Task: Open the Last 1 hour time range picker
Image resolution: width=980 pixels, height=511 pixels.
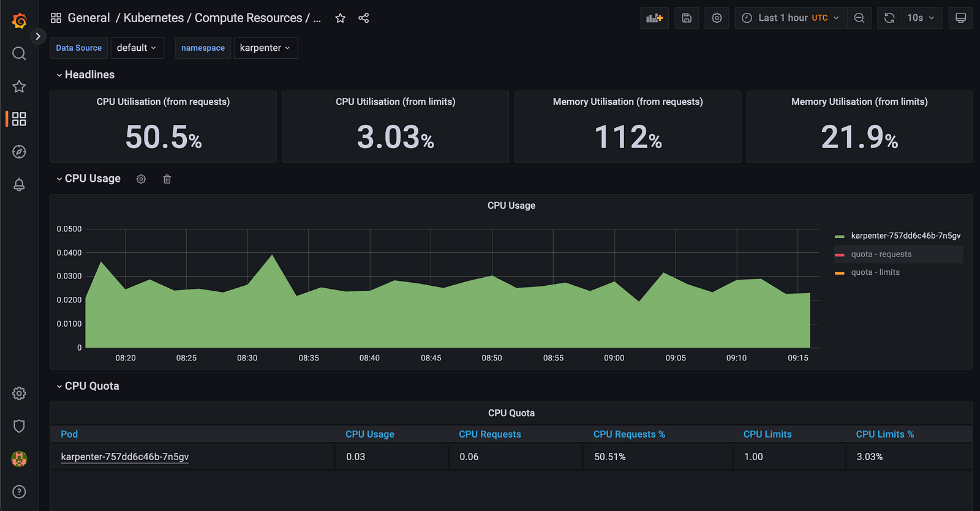Action: point(791,18)
